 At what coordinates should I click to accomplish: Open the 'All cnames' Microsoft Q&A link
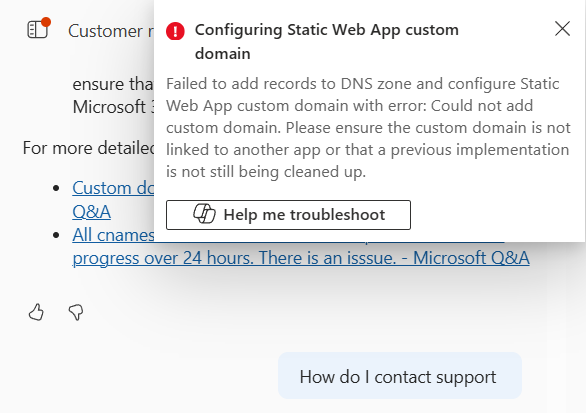point(113,235)
